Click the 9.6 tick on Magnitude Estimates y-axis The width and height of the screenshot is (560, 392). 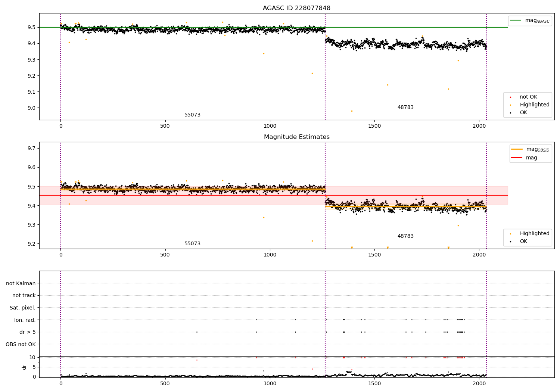point(31,168)
